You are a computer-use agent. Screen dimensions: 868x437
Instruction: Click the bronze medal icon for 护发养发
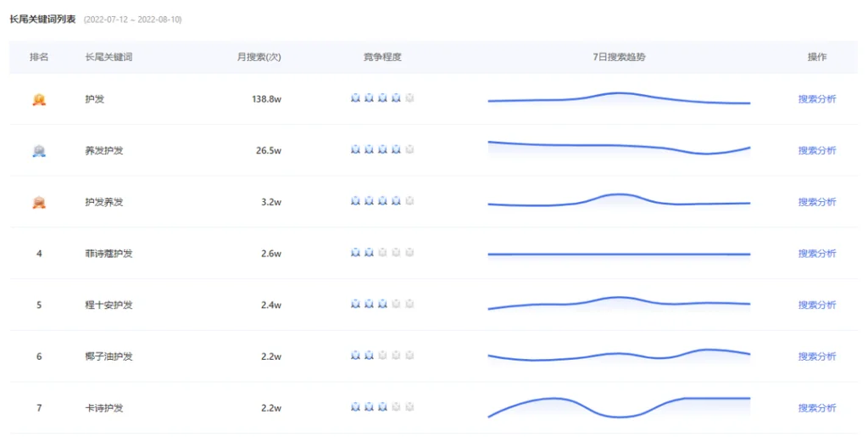point(39,203)
